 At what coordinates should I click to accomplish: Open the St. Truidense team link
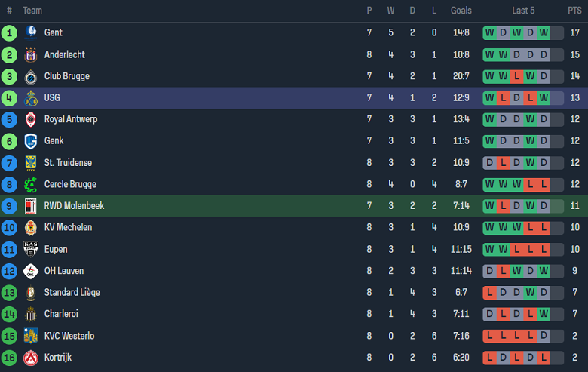tap(71, 163)
